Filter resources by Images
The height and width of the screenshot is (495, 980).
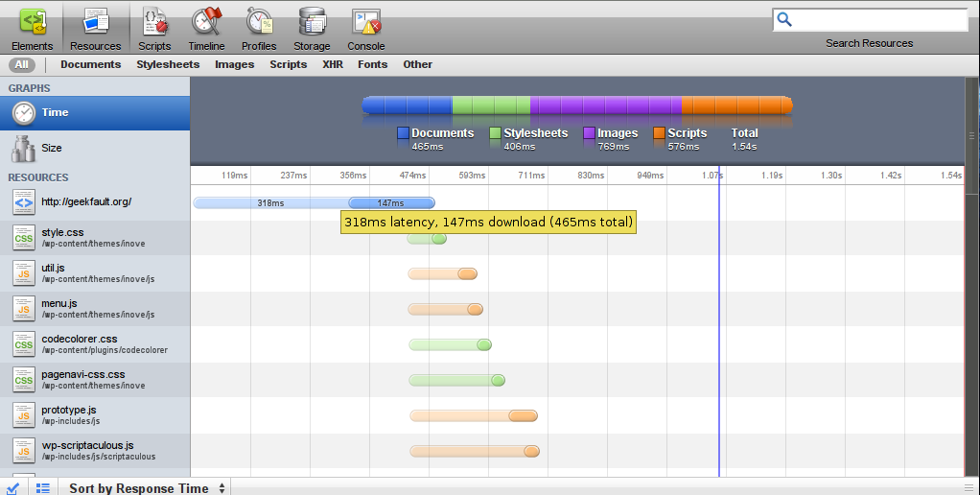[234, 64]
